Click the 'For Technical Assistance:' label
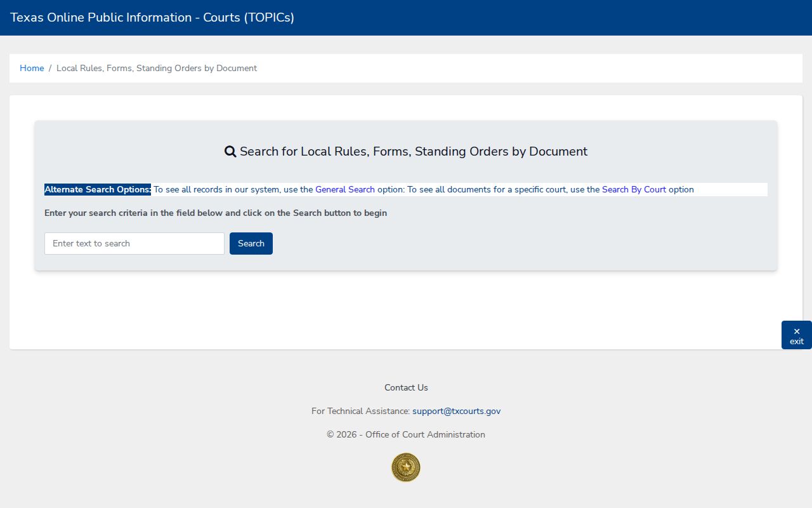The width and height of the screenshot is (812, 508). pos(360,411)
